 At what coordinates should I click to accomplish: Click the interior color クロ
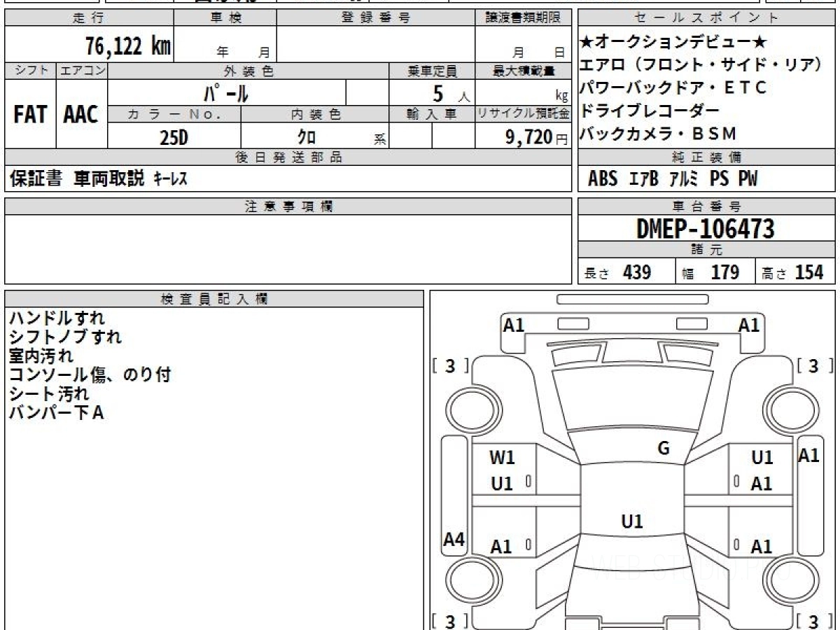[307, 137]
